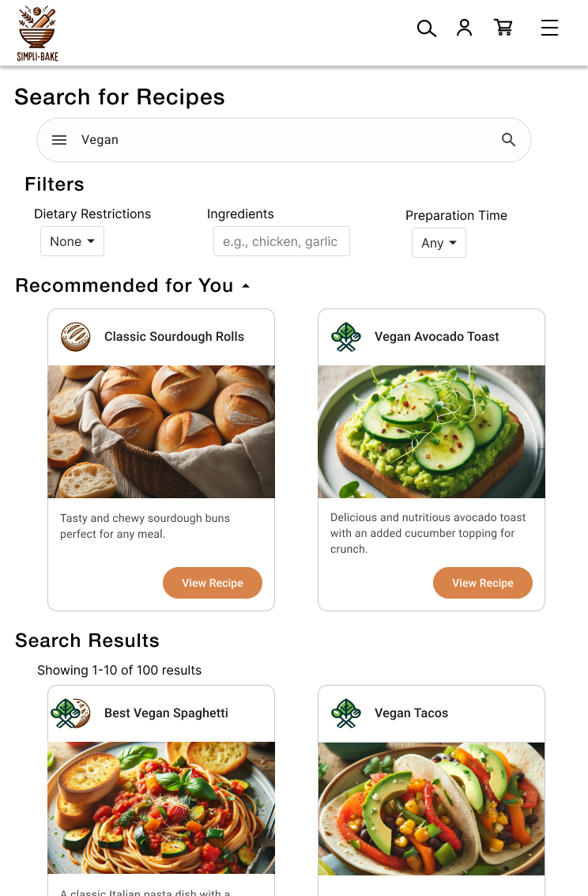This screenshot has height=896, width=588.
Task: Click the bread icon on Classic Sourdough Rolls
Action: [75, 336]
